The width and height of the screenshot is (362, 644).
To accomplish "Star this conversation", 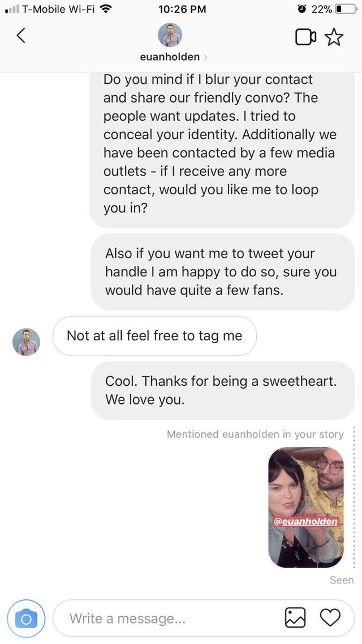I will click(334, 37).
